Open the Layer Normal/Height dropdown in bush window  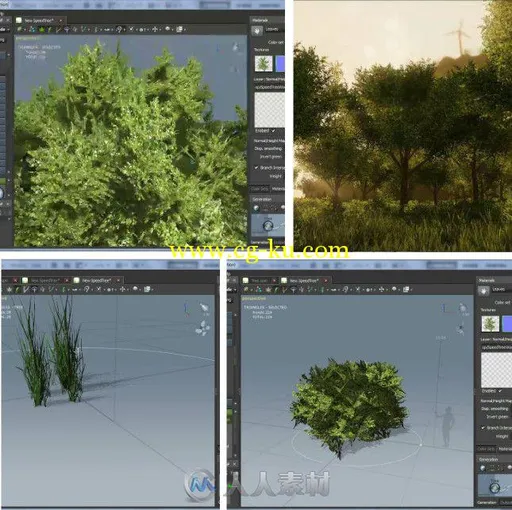pos(496,339)
